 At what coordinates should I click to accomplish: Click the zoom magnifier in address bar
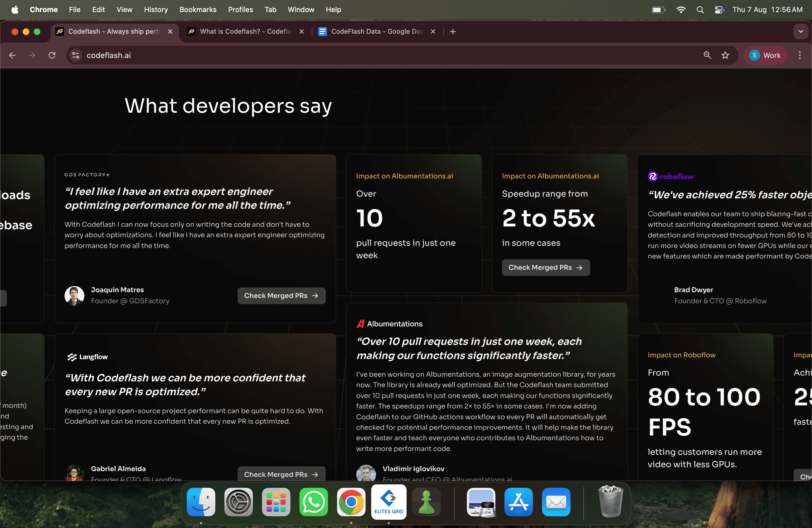[707, 55]
